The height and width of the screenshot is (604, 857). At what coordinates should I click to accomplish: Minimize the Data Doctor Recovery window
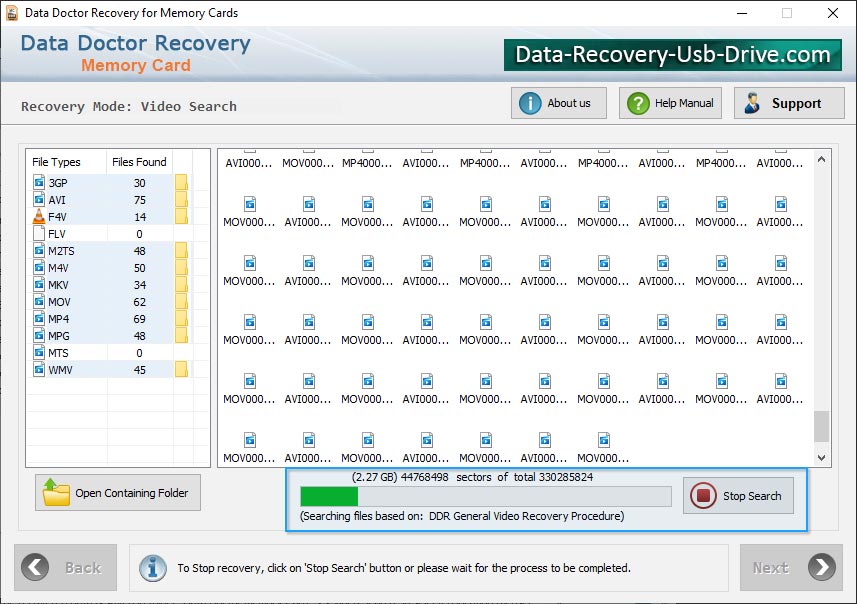click(742, 13)
